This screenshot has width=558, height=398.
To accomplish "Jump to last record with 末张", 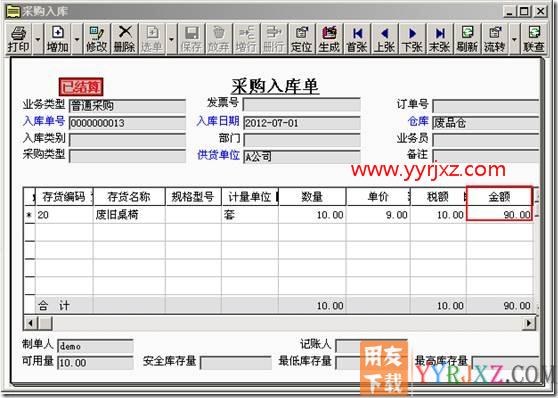I will 439,39.
